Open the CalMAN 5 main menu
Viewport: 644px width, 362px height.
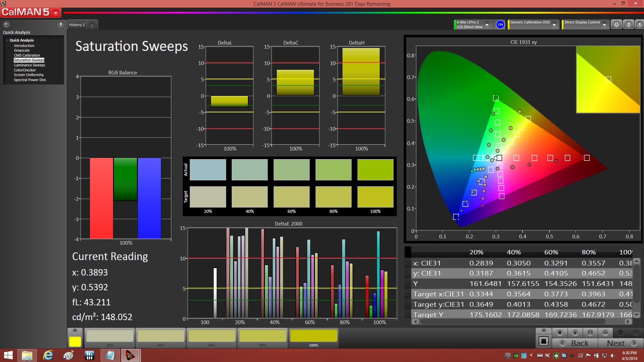[x=56, y=13]
